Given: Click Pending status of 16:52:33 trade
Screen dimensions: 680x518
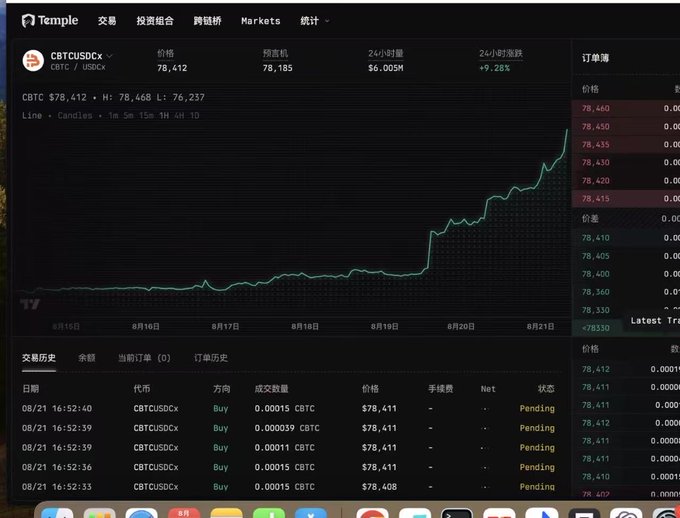Looking at the screenshot, I should 537,487.
